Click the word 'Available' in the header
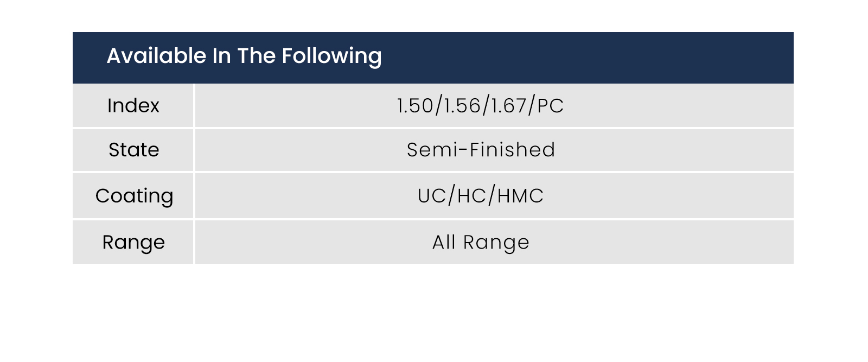 coord(157,56)
